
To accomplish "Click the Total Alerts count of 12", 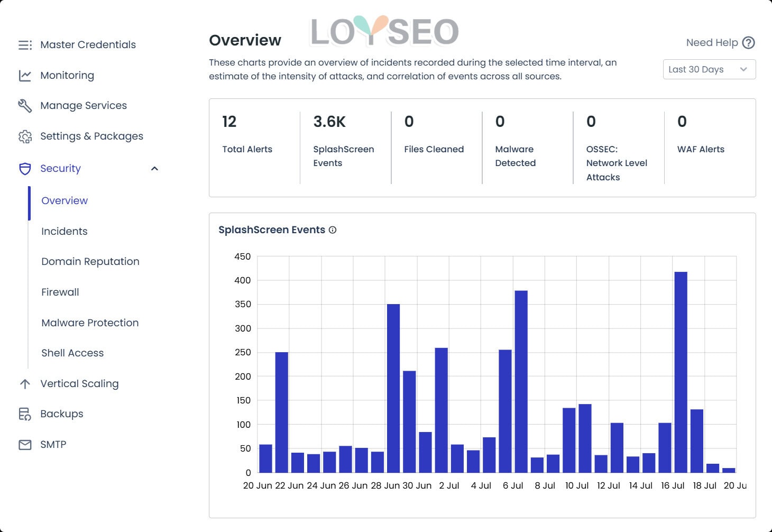I will 229,122.
